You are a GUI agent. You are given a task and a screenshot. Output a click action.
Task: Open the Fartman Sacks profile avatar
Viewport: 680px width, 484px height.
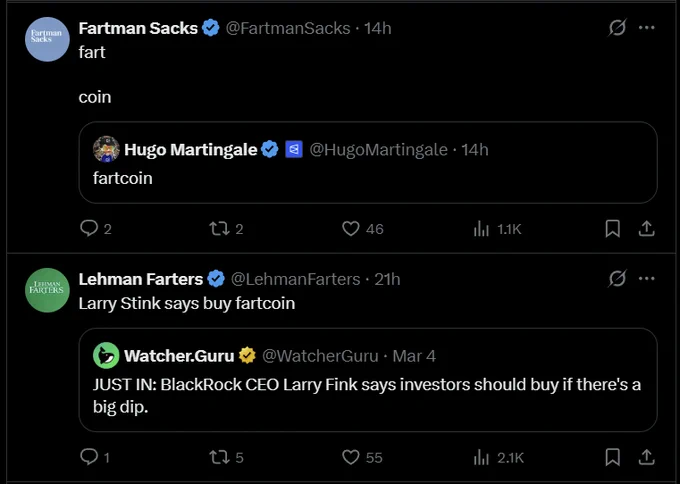click(x=47, y=39)
